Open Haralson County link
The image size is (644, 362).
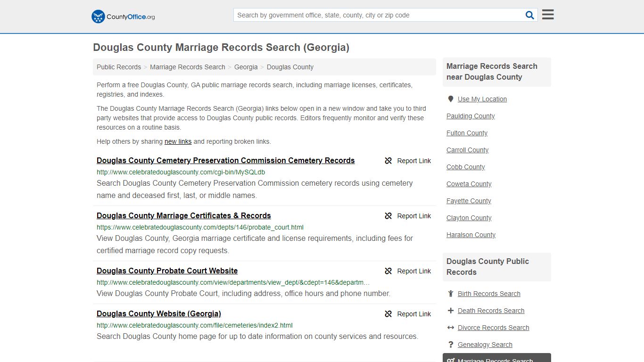coord(471,235)
